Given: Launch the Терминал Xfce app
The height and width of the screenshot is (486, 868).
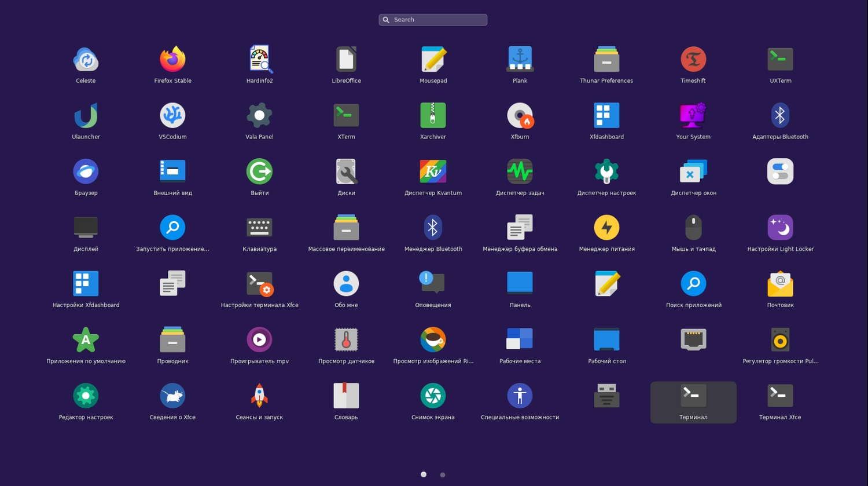Looking at the screenshot, I should point(780,396).
